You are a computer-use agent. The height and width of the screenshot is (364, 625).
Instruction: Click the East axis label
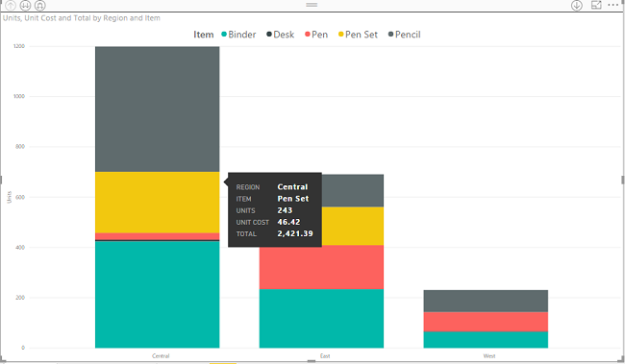pos(325,355)
